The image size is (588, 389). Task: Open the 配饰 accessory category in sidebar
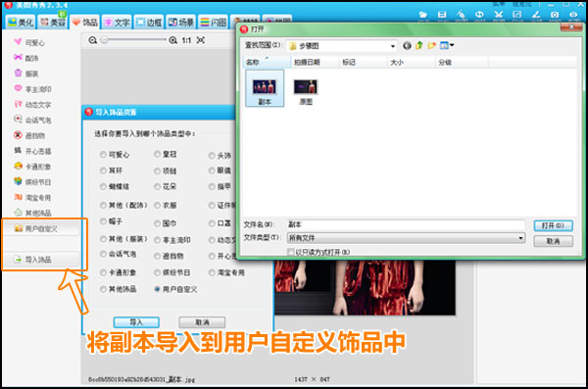pyautogui.click(x=26, y=58)
